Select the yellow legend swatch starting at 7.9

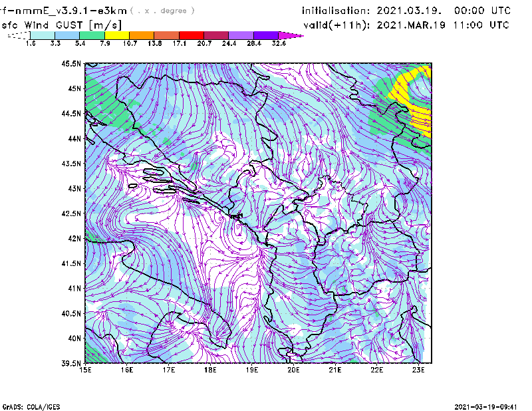117,35
